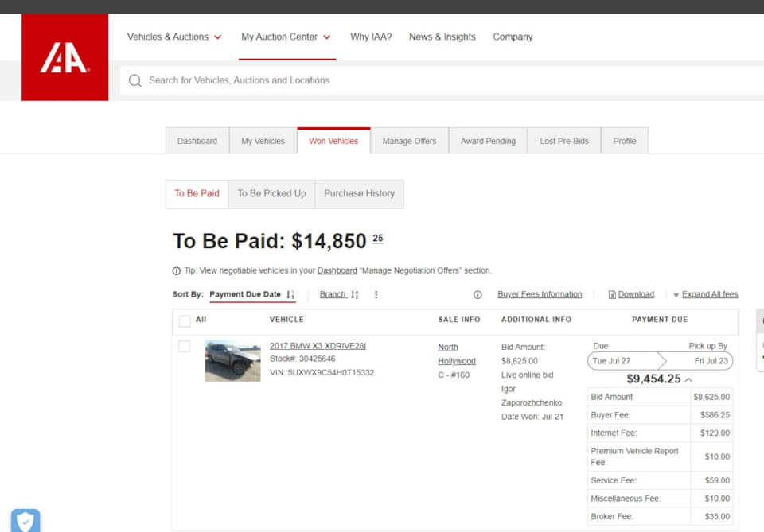
Task: Click the Download link
Action: tap(636, 294)
